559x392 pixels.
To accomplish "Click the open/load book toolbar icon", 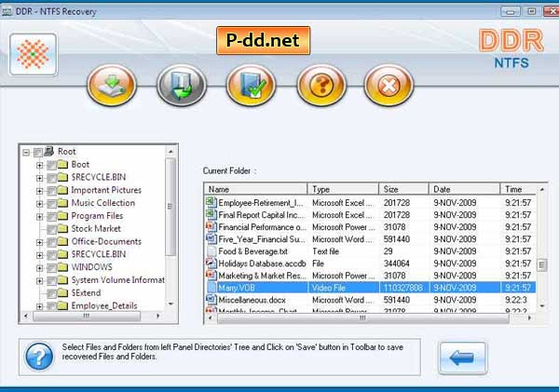I will [182, 86].
